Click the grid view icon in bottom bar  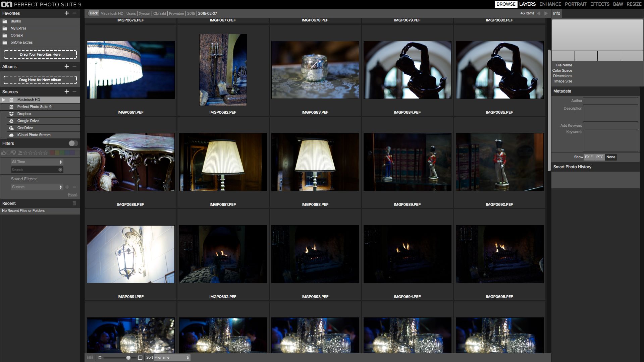(x=90, y=357)
